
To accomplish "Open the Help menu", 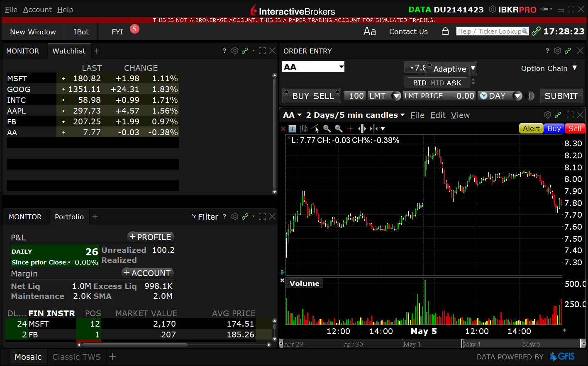I will 65,9.
